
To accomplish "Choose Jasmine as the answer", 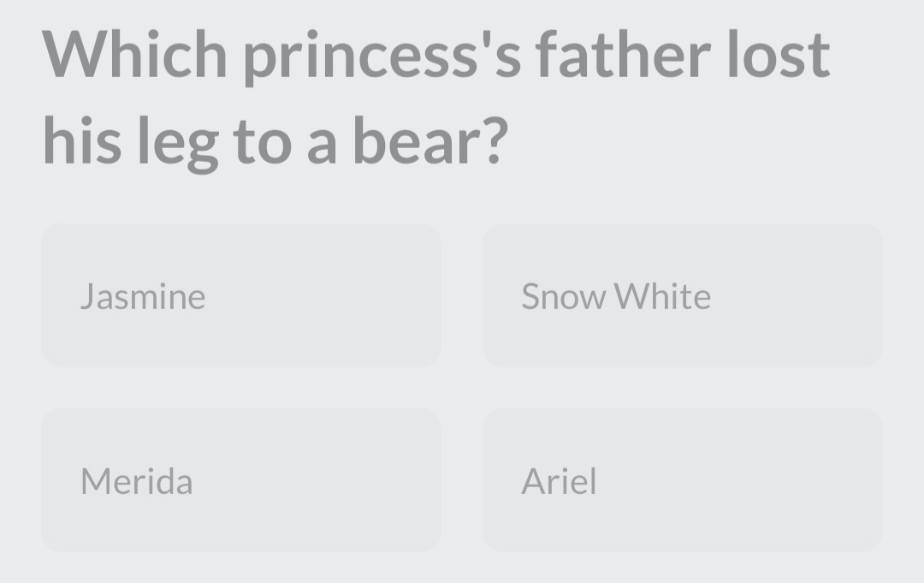I will 241,295.
